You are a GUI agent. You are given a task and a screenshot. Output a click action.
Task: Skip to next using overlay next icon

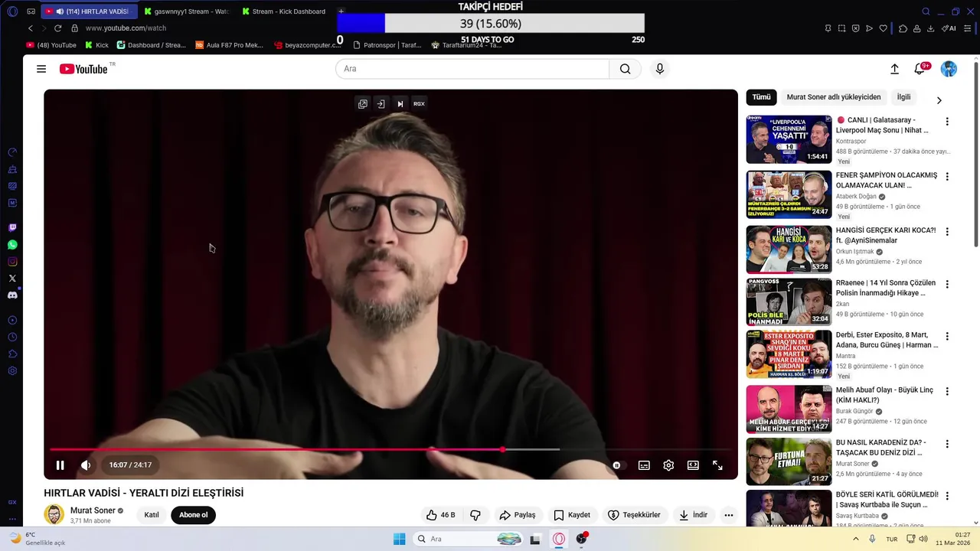400,104
